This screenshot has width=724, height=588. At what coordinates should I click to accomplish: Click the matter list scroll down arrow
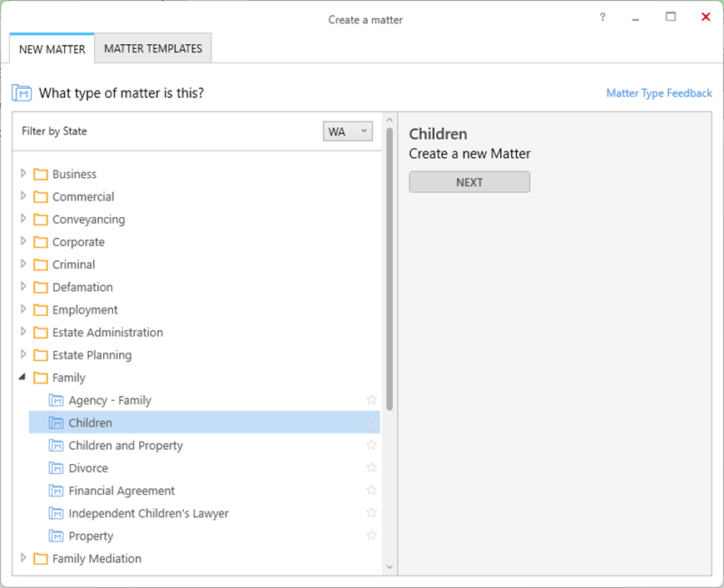389,567
